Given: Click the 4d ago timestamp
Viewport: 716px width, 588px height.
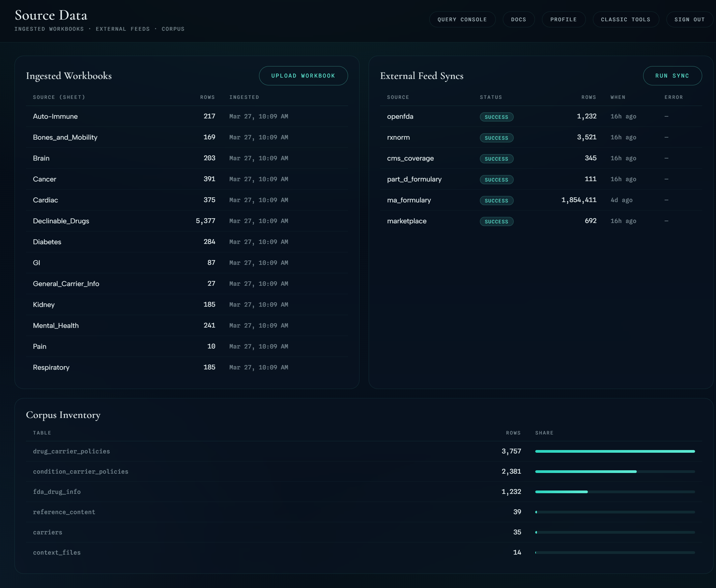Looking at the screenshot, I should (x=622, y=200).
